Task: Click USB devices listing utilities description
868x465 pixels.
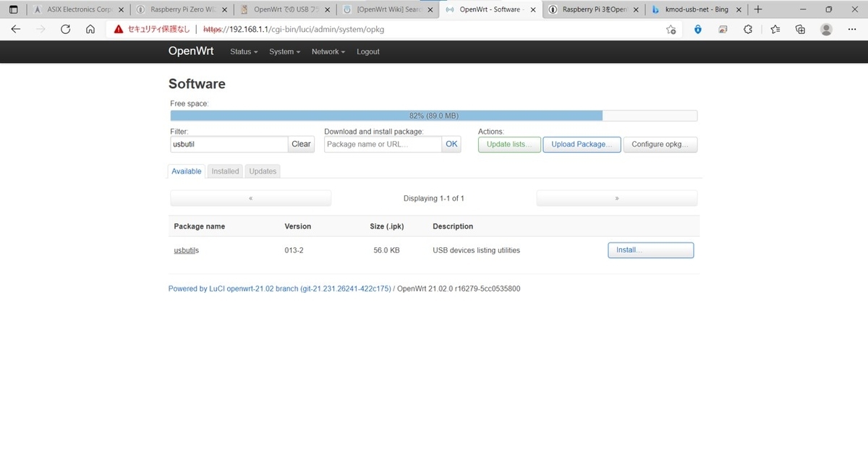Action: [477, 250]
